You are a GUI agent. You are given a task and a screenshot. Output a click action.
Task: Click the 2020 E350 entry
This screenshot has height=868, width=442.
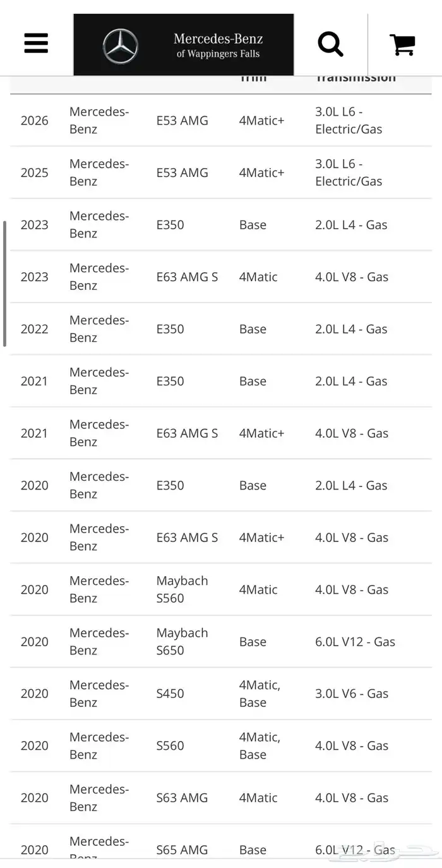point(170,486)
